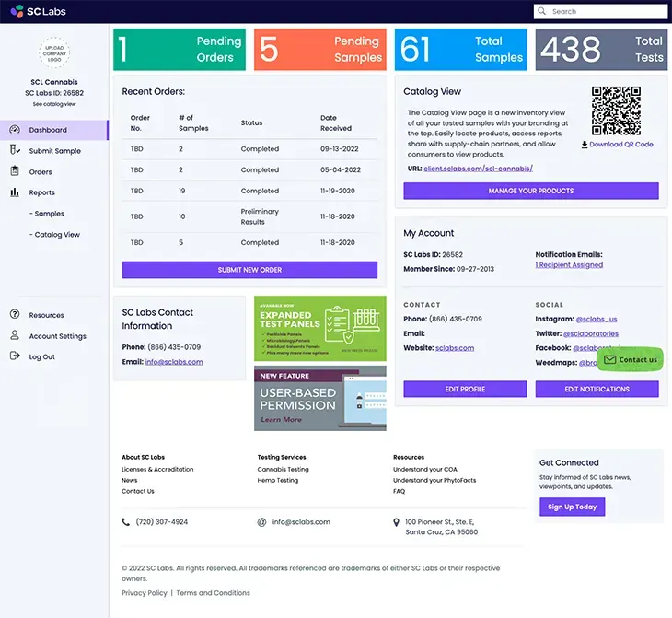Viewport: 672px width, 618px height.
Task: Open Resources in the sidebar
Action: pyautogui.click(x=46, y=315)
